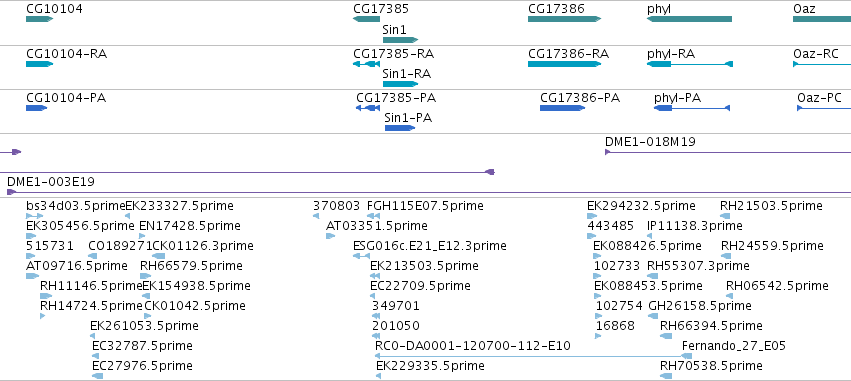Image resolution: width=851 pixels, height=381 pixels.
Task: Click the CG17386 gene arrow bar
Action: click(x=564, y=19)
